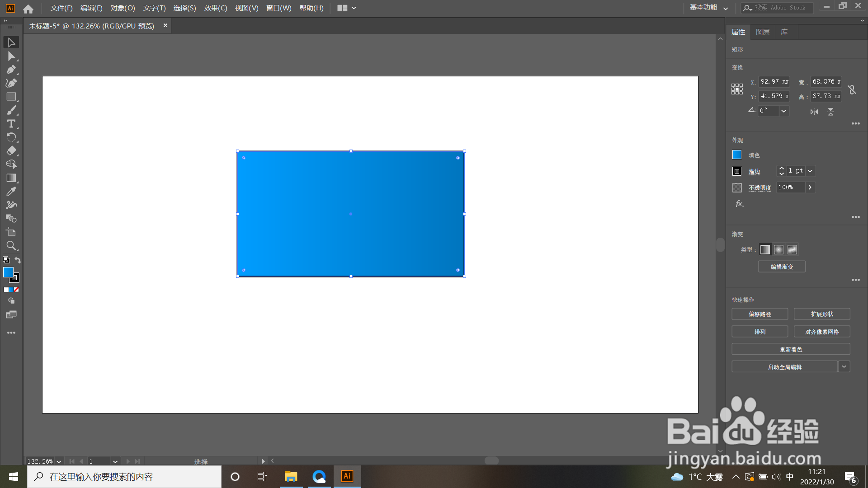The height and width of the screenshot is (488, 868).
Task: Open the zoom level dropdown
Action: (x=59, y=461)
